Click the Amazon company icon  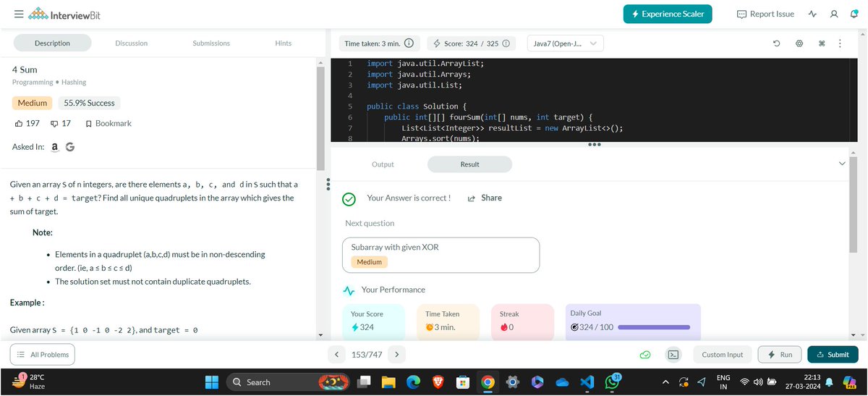click(x=55, y=147)
